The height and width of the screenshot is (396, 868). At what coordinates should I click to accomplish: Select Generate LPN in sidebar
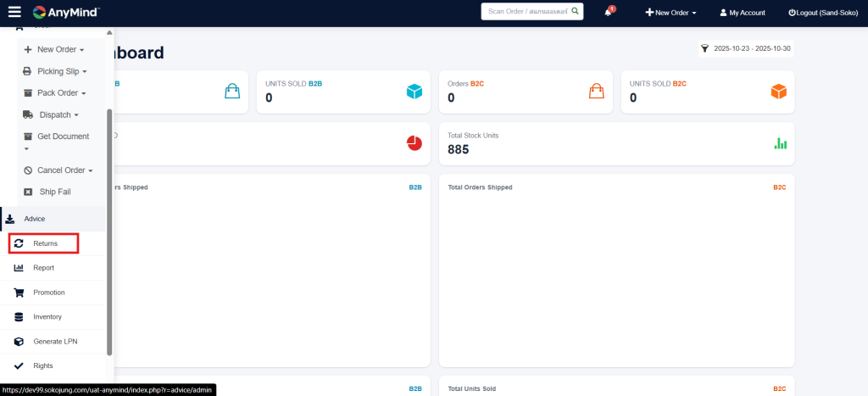point(55,341)
